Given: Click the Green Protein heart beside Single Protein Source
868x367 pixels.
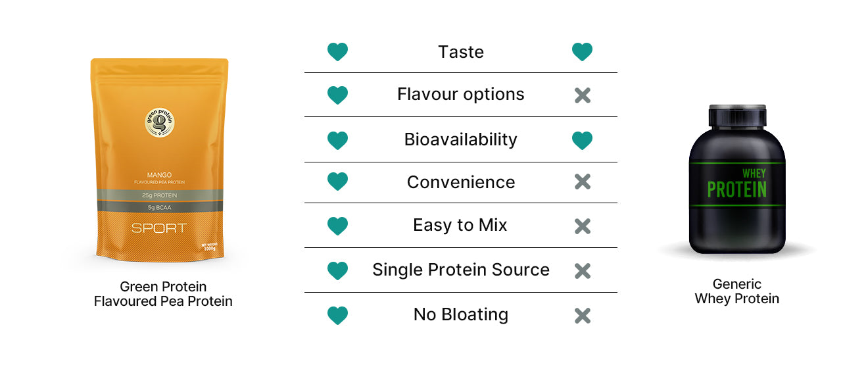Looking at the screenshot, I should coord(337,270).
